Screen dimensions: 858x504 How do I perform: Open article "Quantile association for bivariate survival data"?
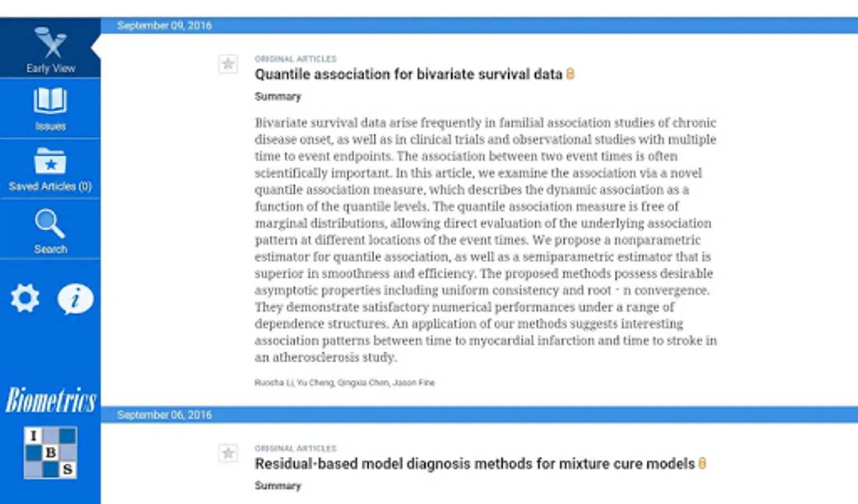[x=408, y=74]
